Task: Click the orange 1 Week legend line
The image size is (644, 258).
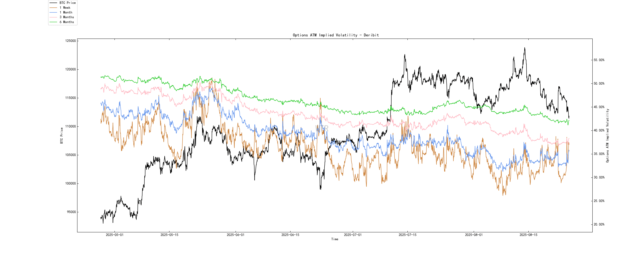Action: coord(53,7)
